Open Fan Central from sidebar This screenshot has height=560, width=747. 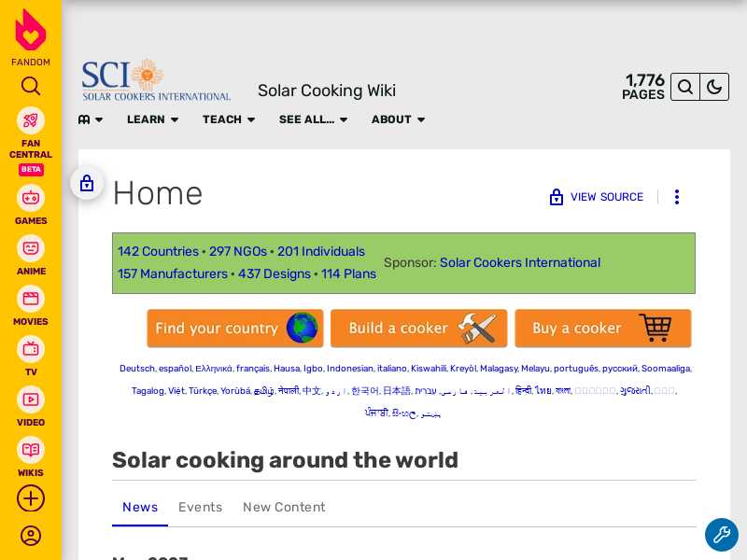click(31, 120)
